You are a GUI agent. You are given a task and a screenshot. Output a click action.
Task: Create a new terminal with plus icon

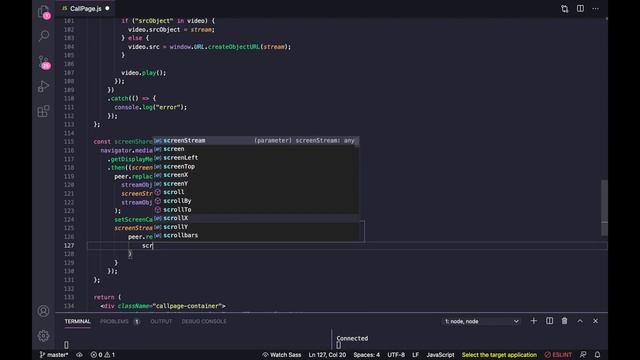(533, 321)
